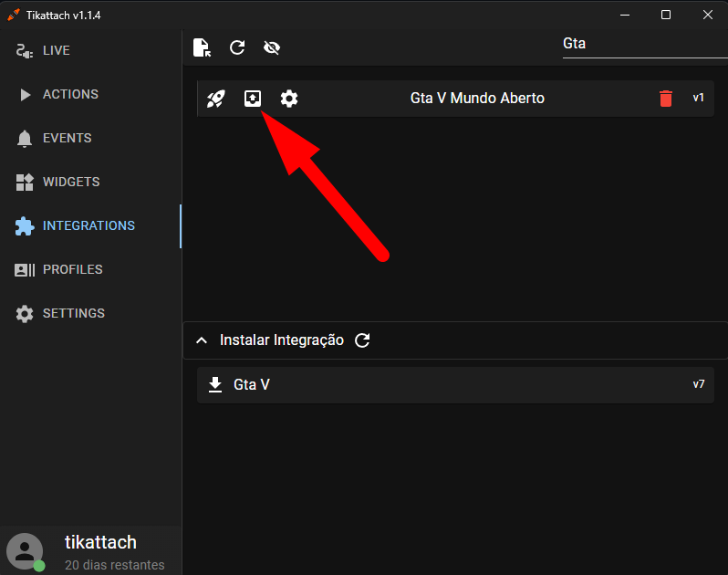The image size is (728, 575).
Task: Click the PROFILES contact card icon
Action: [x=25, y=270]
